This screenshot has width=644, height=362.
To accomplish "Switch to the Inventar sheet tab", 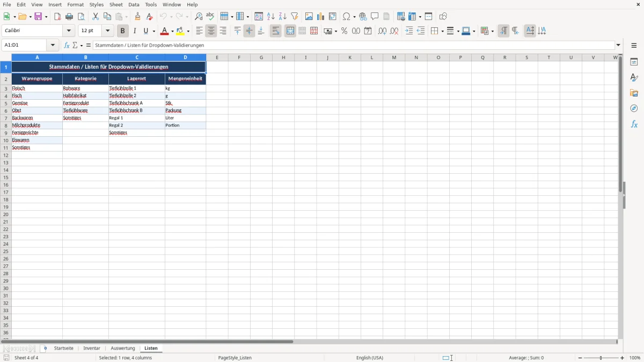I will [x=92, y=348].
